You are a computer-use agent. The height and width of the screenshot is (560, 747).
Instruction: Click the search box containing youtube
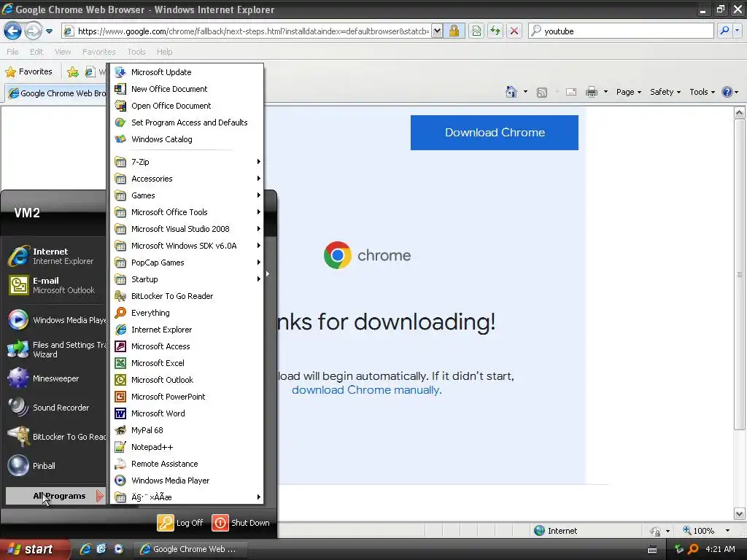(x=621, y=31)
